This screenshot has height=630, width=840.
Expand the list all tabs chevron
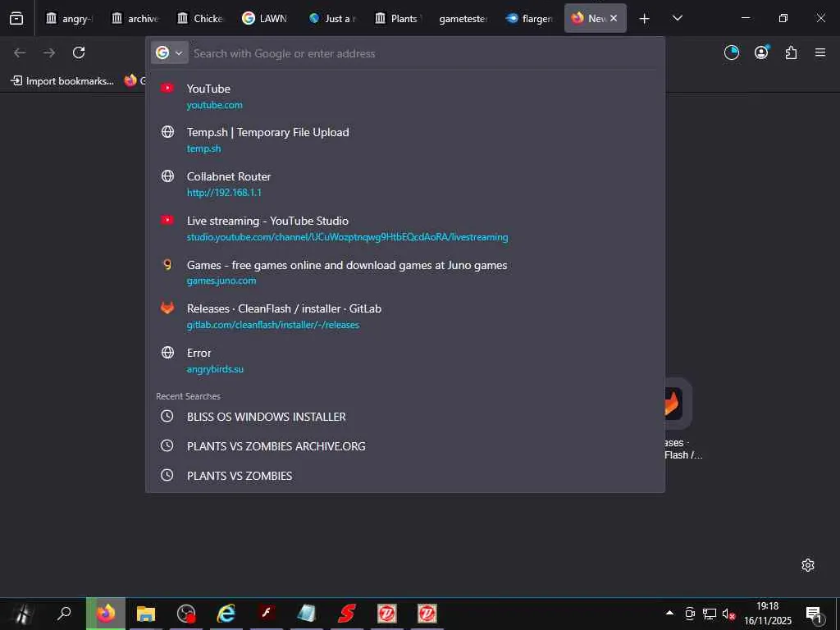point(677,18)
